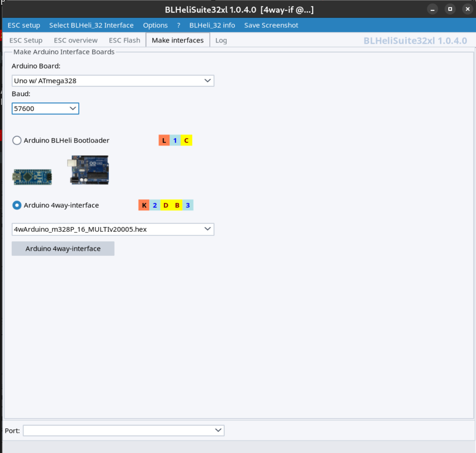
Task: Switch to the ESC Flash tab
Action: pos(124,40)
